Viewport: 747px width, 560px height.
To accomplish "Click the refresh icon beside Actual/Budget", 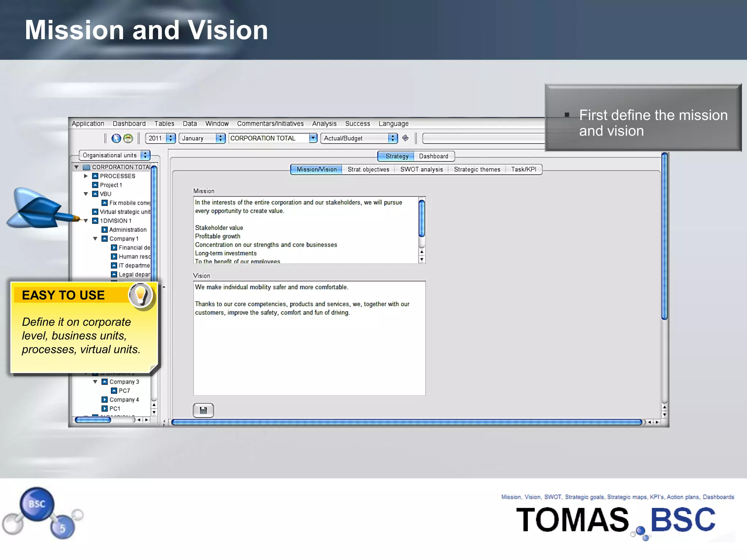I will click(405, 138).
